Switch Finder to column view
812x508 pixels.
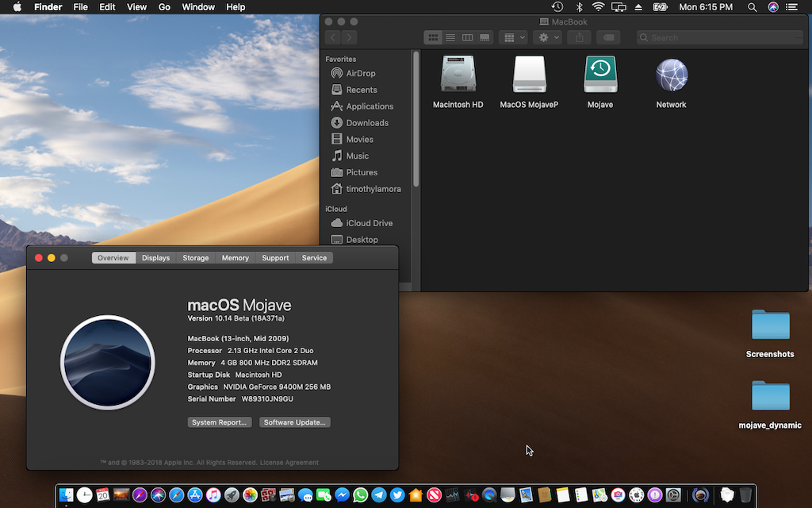click(x=467, y=37)
